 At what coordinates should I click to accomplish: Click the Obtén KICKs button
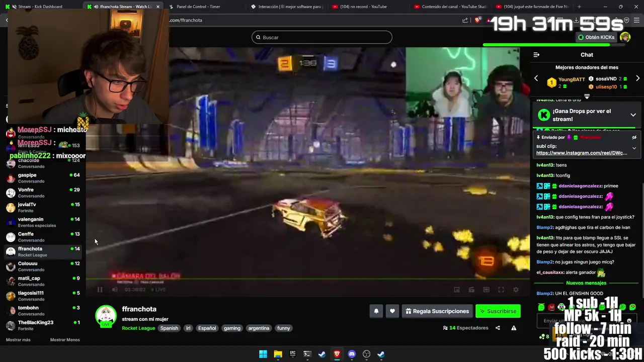pyautogui.click(x=596, y=37)
